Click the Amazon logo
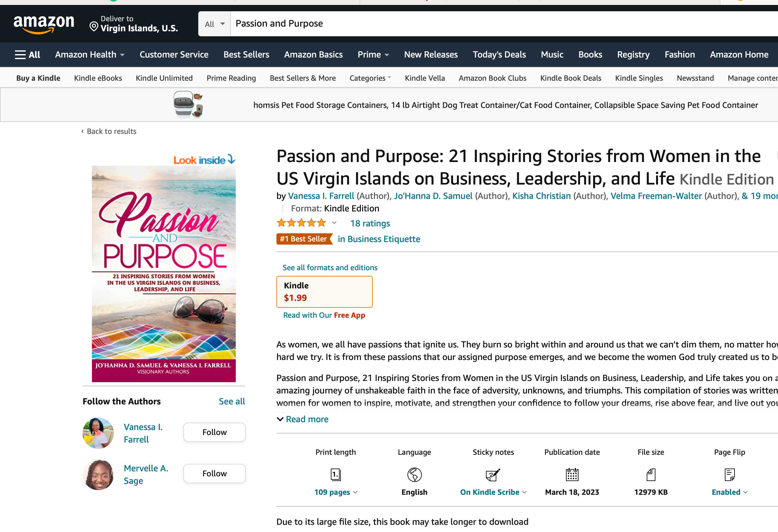The height and width of the screenshot is (532, 778). pos(43,24)
